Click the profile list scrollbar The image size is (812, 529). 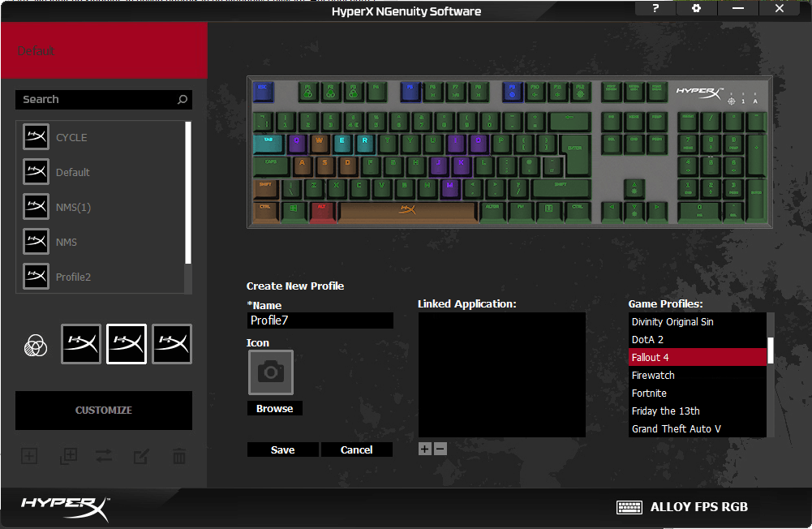click(188, 193)
